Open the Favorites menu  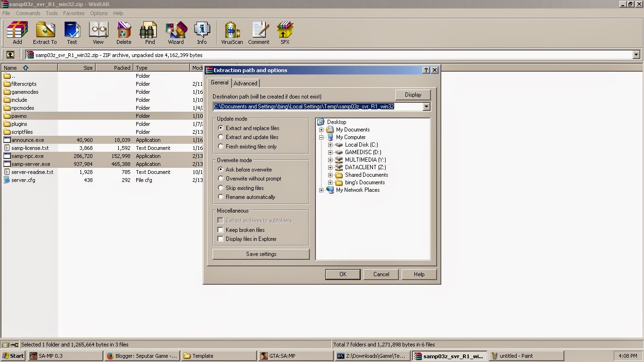click(x=74, y=13)
